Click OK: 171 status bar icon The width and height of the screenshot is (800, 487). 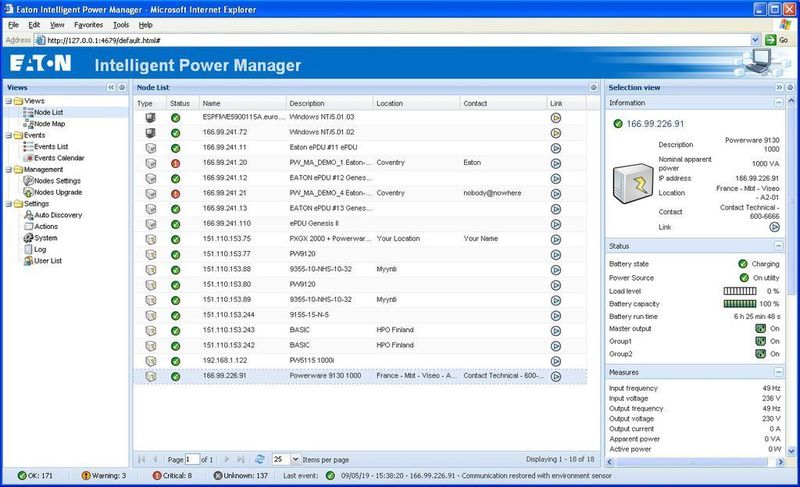click(x=22, y=475)
